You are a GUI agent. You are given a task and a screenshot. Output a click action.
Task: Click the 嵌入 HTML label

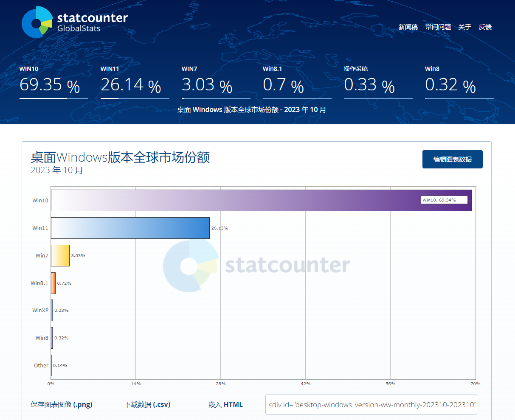click(225, 404)
